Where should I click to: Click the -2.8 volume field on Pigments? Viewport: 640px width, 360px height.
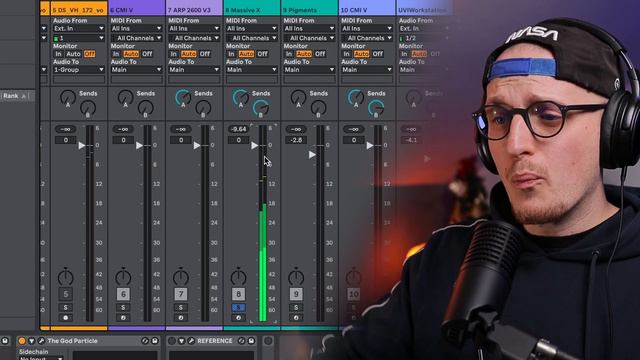(x=296, y=140)
